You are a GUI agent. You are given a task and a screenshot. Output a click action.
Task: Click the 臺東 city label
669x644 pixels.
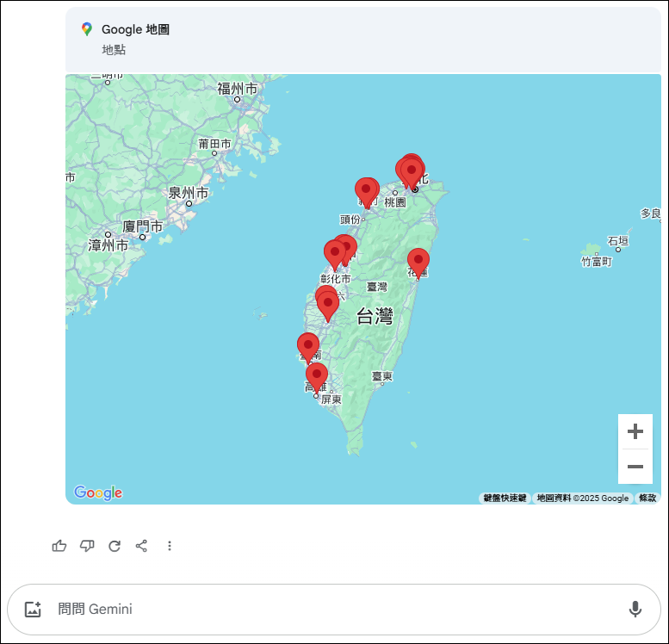tap(382, 376)
